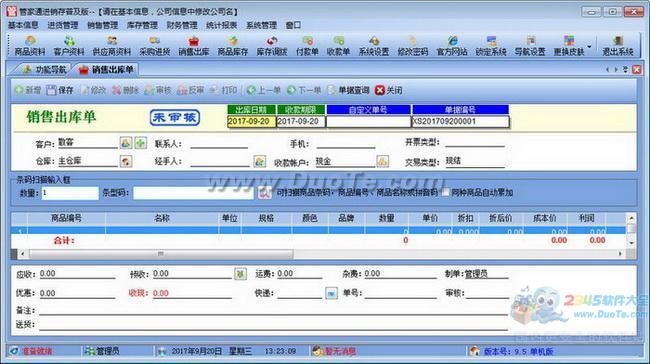Save the order with 保存
650x364 pixels.
60,90
